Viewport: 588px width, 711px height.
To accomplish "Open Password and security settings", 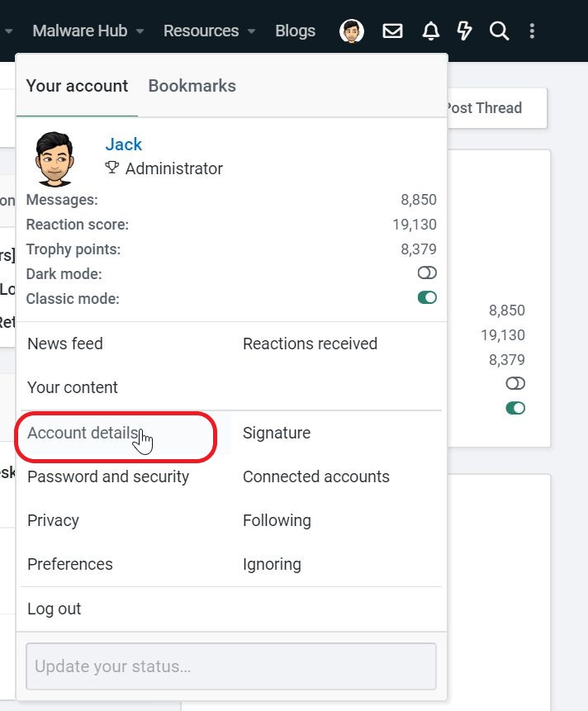I will click(x=108, y=476).
